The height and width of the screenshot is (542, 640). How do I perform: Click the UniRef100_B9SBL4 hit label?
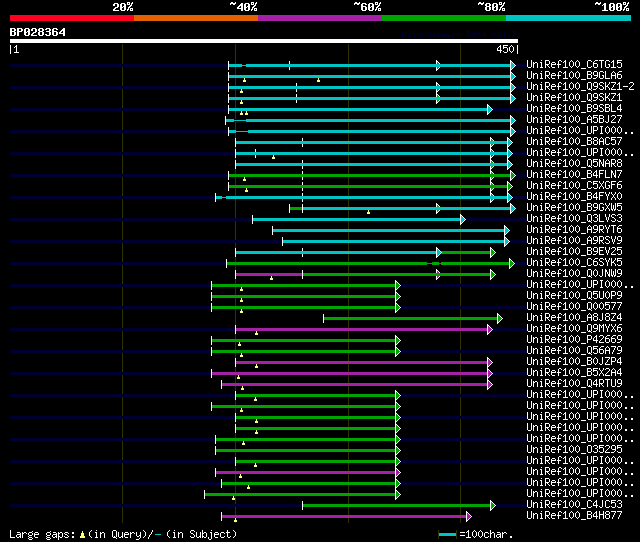click(x=574, y=109)
